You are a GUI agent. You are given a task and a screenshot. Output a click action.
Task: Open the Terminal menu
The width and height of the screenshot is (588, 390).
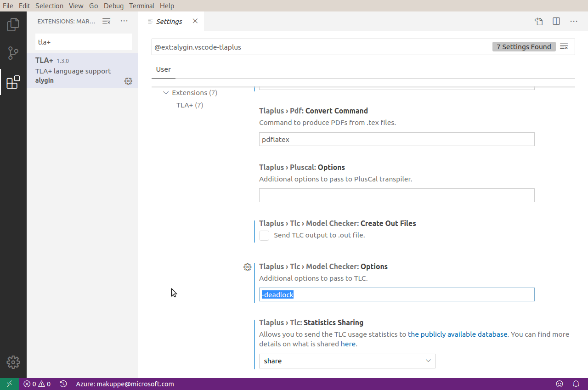tap(141, 6)
